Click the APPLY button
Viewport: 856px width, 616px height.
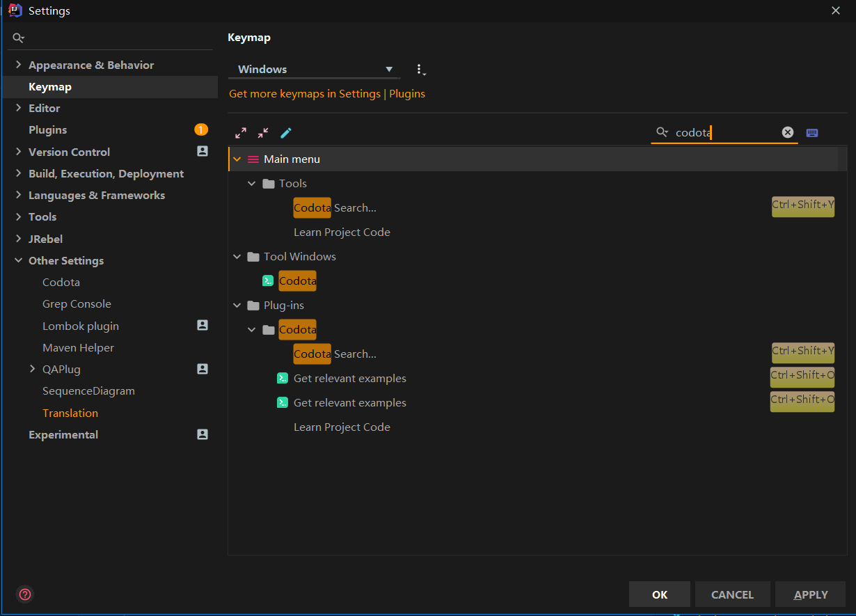(x=811, y=594)
